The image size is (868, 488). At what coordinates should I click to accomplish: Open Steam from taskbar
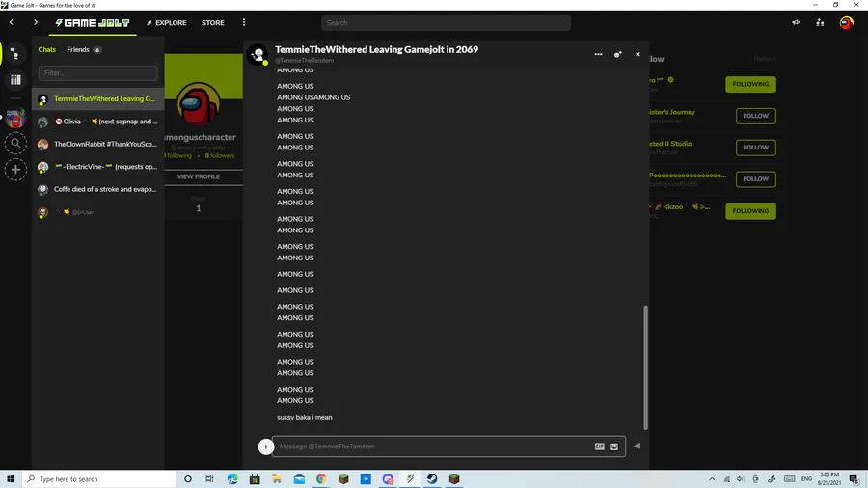pos(432,479)
